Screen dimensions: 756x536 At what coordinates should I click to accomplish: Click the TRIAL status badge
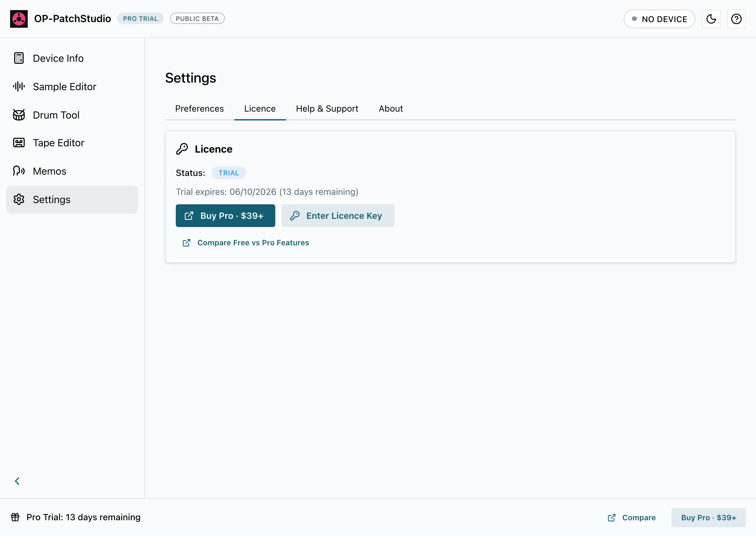coord(229,173)
